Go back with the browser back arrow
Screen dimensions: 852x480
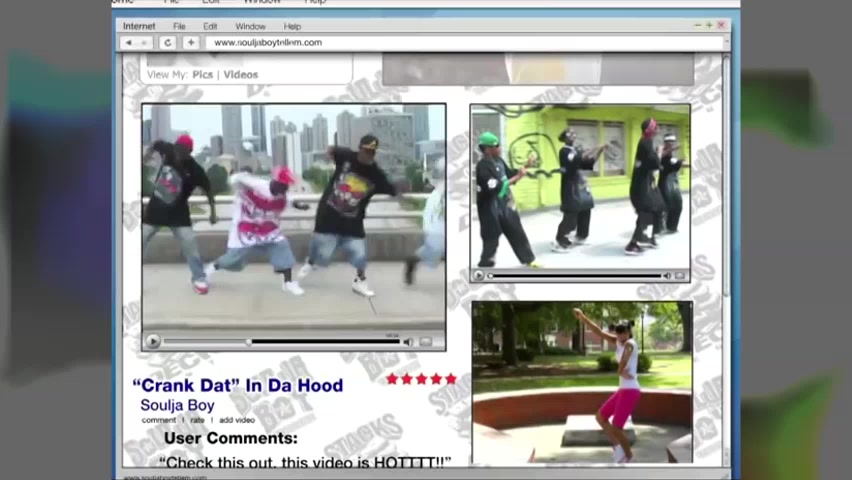[x=129, y=42]
